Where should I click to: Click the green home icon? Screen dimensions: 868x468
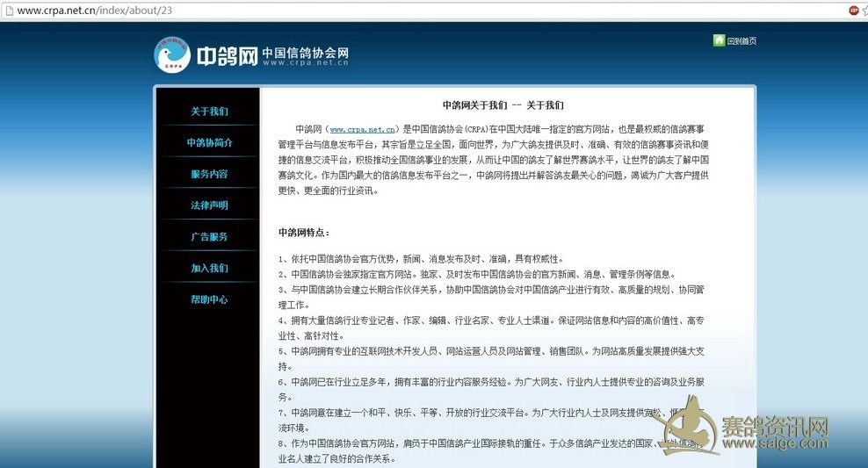click(719, 40)
